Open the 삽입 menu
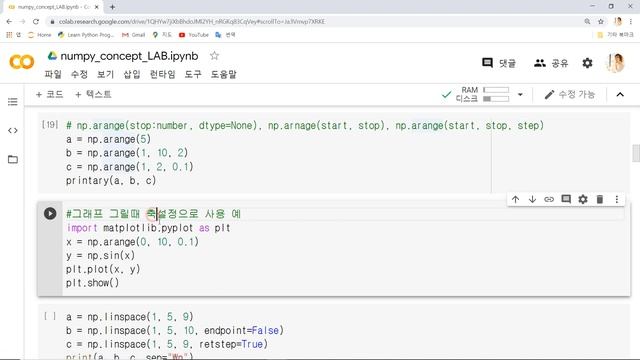The width and height of the screenshot is (640, 360). click(x=132, y=74)
